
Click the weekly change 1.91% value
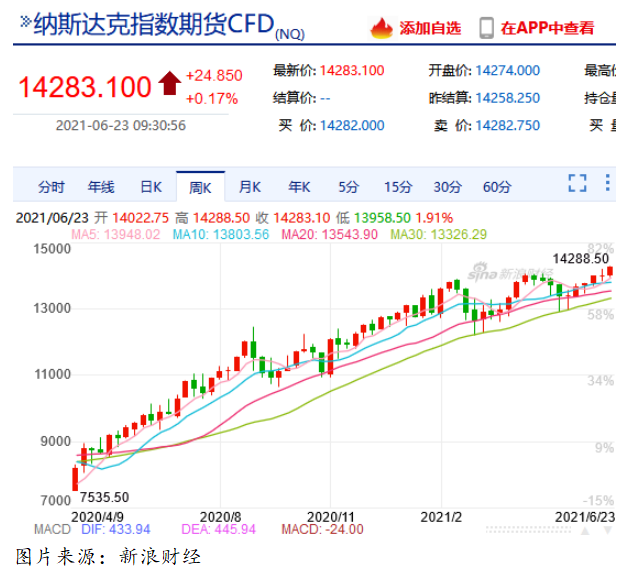tap(434, 218)
